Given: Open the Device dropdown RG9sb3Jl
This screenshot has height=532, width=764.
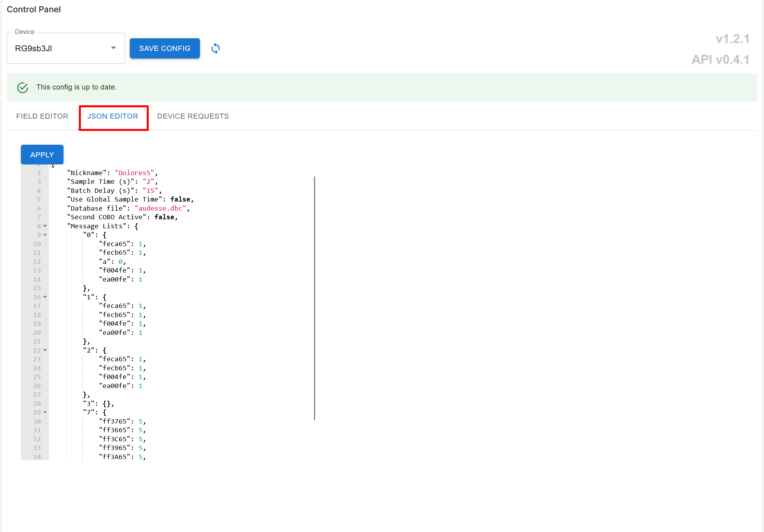Looking at the screenshot, I should pyautogui.click(x=66, y=48).
